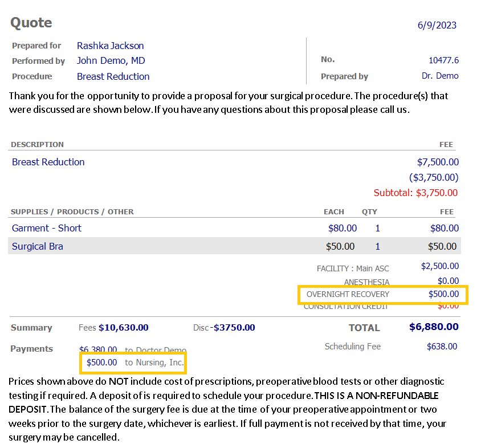Click the $500.00 to Nursing, Inc. payment
Screen dimensions: 489x448
click(135, 363)
